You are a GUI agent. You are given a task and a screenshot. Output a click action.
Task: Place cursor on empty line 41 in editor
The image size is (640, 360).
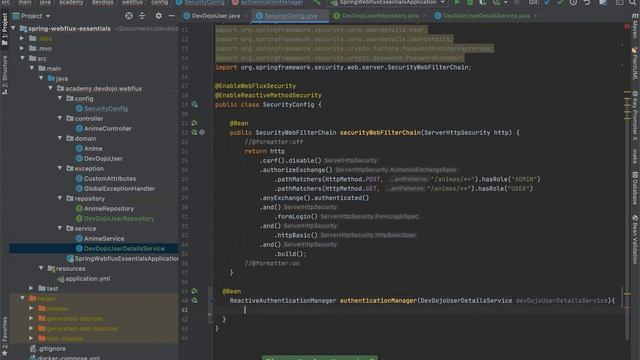click(x=420, y=310)
